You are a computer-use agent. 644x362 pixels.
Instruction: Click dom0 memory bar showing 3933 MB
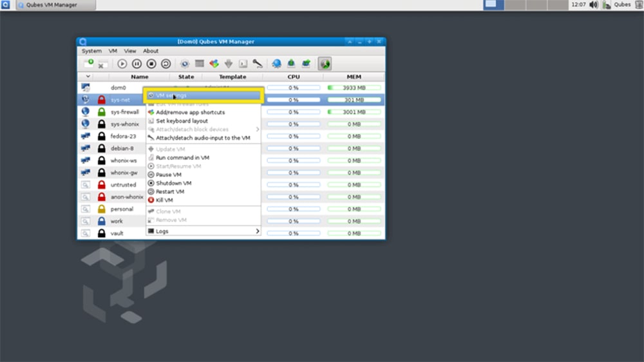point(354,88)
